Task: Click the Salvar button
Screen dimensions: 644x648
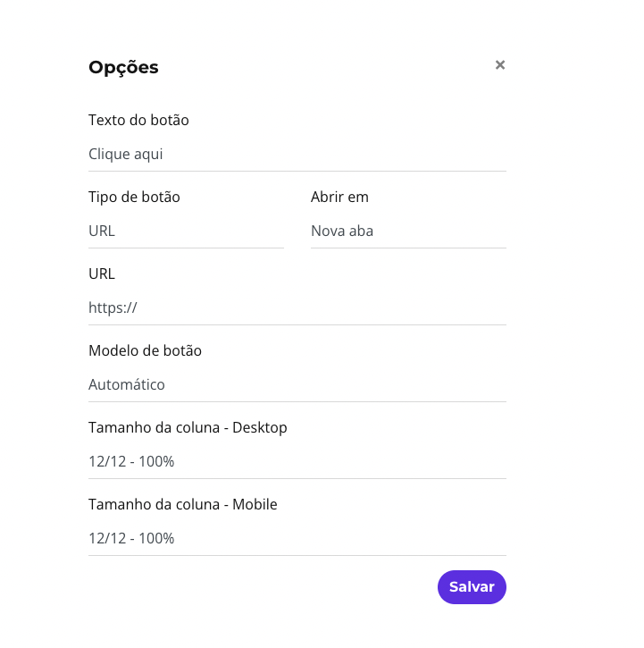Action: 472,587
